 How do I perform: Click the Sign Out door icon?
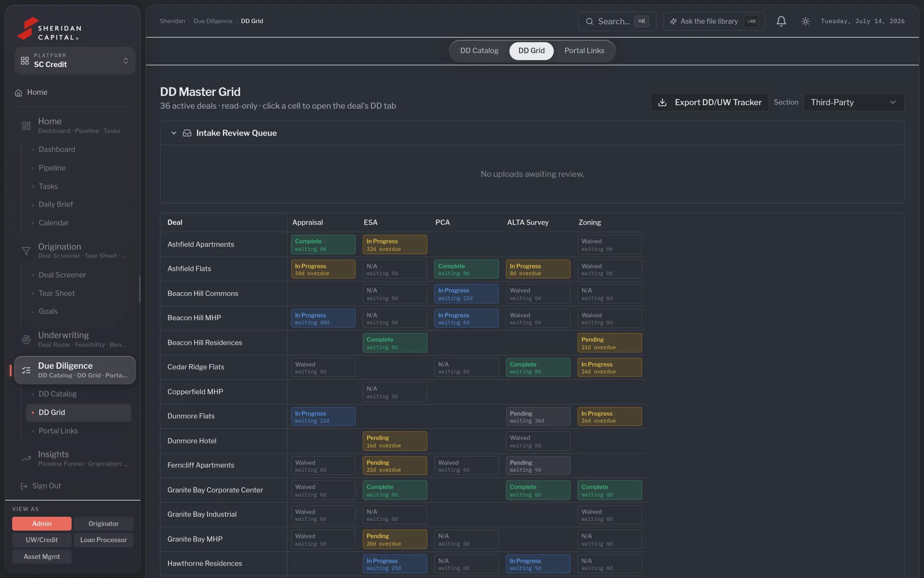[x=23, y=486]
